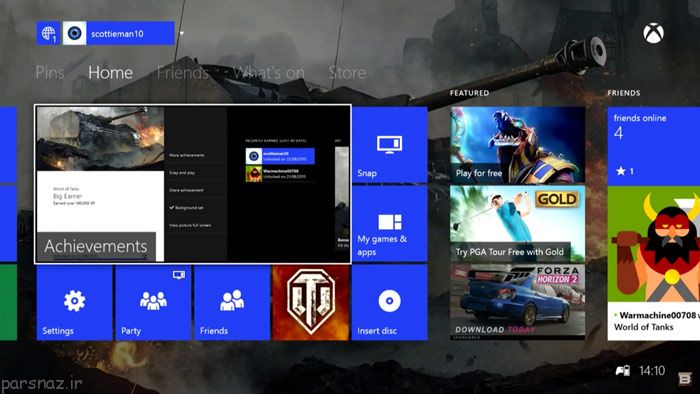
Task: Open the scottieman10 gamer profile picture
Action: pyautogui.click(x=75, y=33)
